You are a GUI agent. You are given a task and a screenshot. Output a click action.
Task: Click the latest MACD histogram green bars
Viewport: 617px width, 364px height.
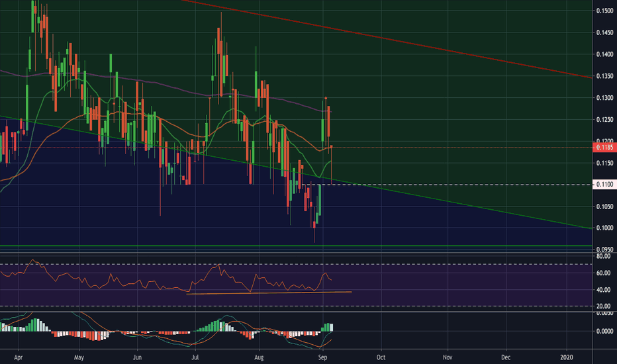coord(328,328)
